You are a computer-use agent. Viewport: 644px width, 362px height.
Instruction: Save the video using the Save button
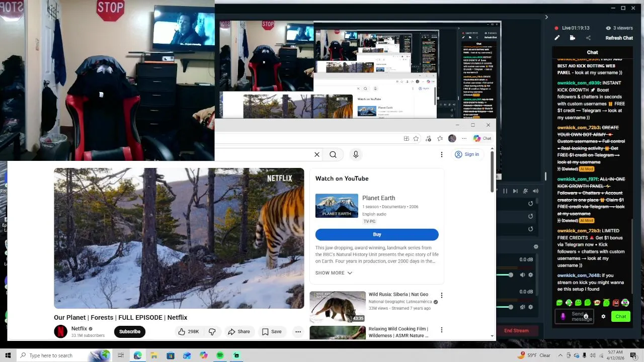tap(272, 332)
